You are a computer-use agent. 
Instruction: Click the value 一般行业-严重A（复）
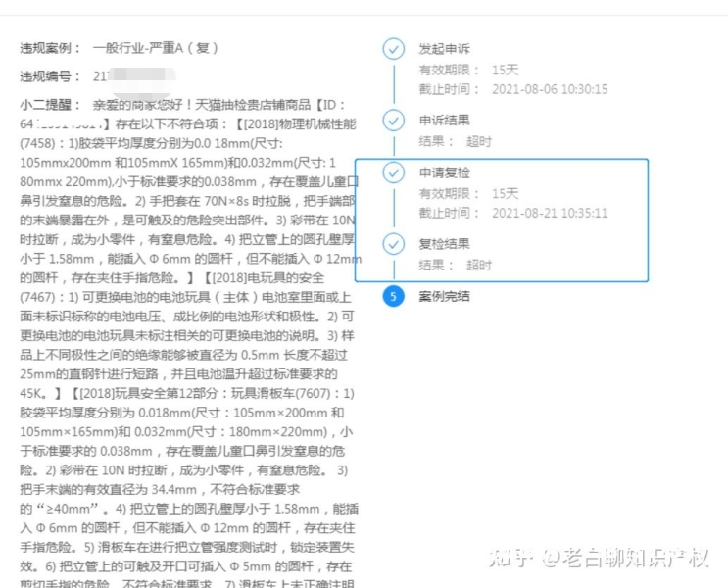(155, 48)
